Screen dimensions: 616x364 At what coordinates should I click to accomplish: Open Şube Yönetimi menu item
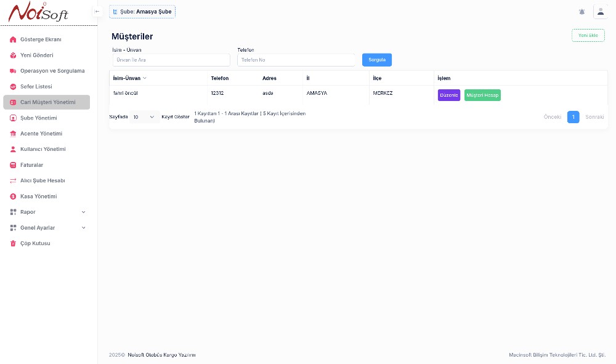click(x=38, y=118)
